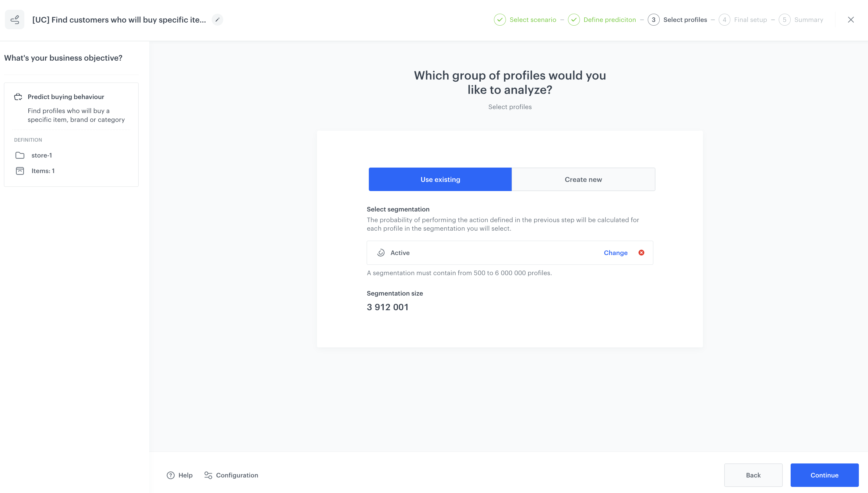Image resolution: width=868 pixels, height=493 pixels.
Task: Click the segmentation size value field
Action: pyautogui.click(x=387, y=307)
